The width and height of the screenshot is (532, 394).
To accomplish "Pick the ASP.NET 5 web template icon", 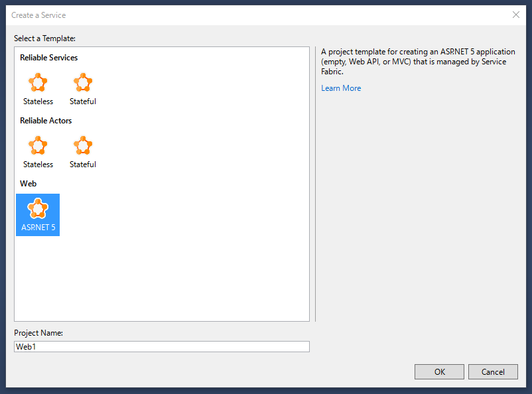I will tap(38, 208).
